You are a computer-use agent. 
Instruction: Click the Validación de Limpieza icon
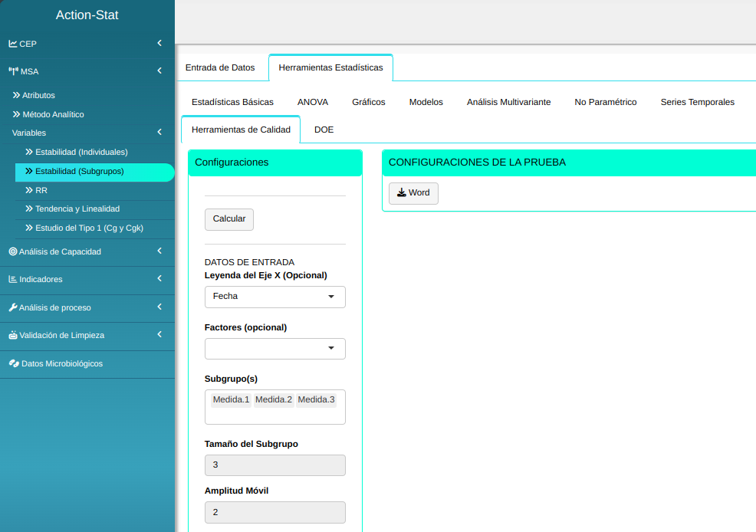click(x=13, y=336)
